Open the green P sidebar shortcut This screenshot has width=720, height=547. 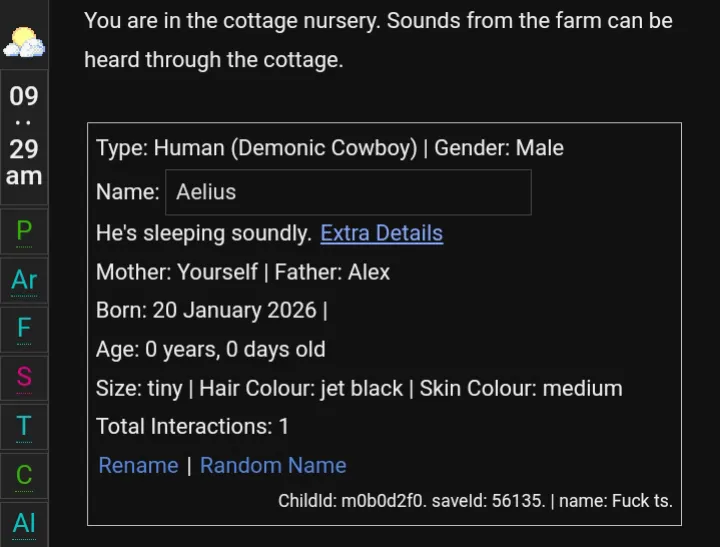(x=24, y=232)
